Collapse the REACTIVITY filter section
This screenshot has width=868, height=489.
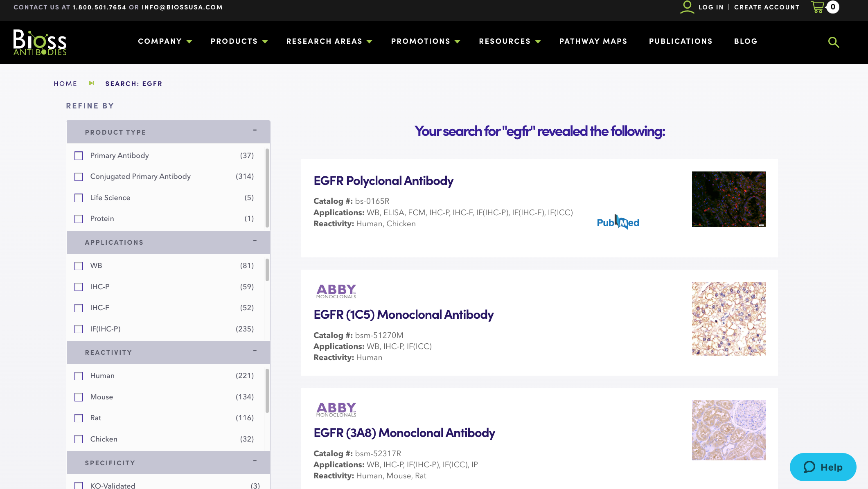[x=255, y=351]
